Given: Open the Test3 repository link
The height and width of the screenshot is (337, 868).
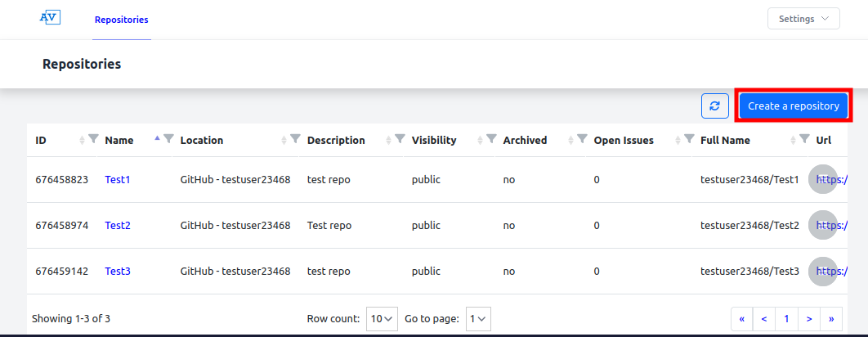Looking at the screenshot, I should [118, 272].
